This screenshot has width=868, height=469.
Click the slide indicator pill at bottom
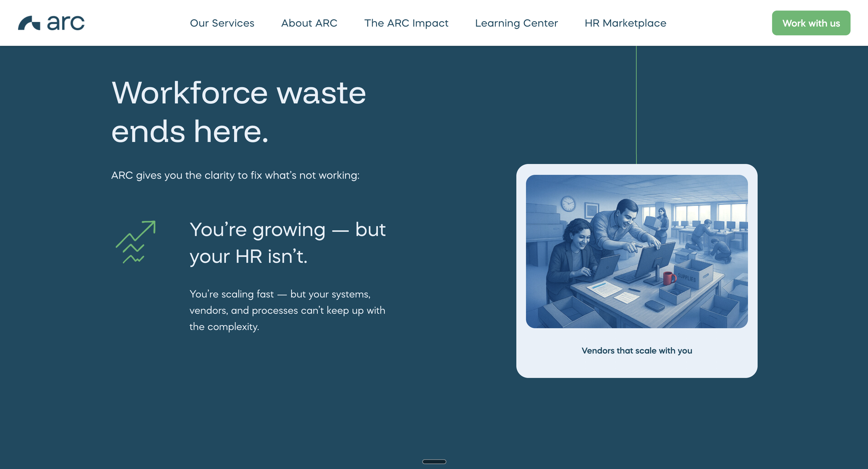tap(434, 461)
